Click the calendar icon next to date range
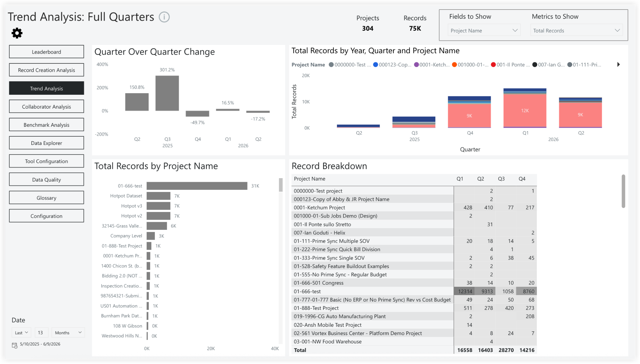Image resolution: width=640 pixels, height=364 pixels. click(x=14, y=345)
